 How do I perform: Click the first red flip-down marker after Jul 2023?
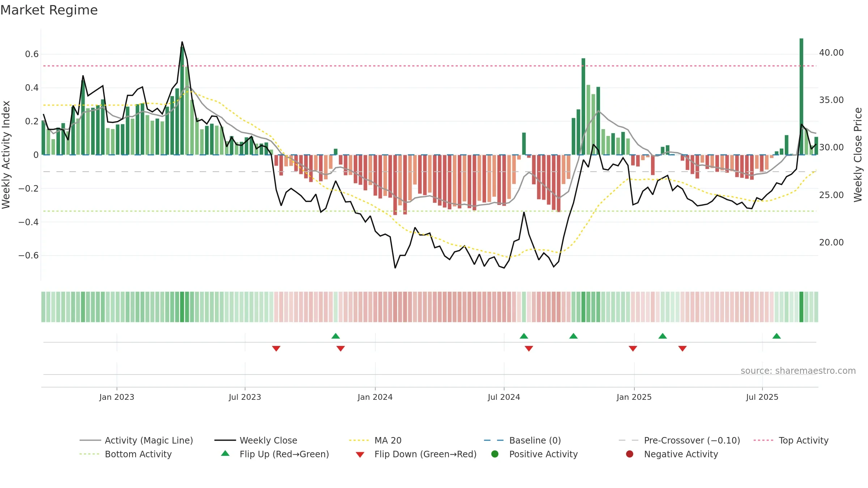click(x=276, y=348)
